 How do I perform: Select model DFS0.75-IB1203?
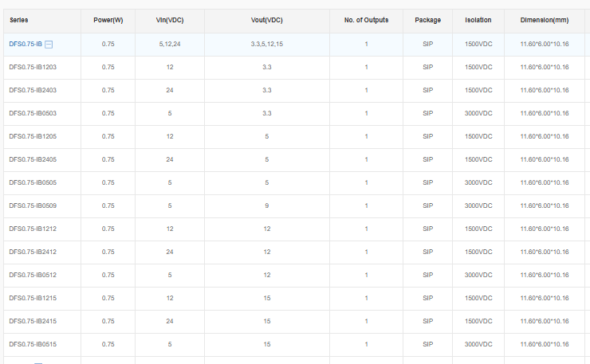point(33,68)
